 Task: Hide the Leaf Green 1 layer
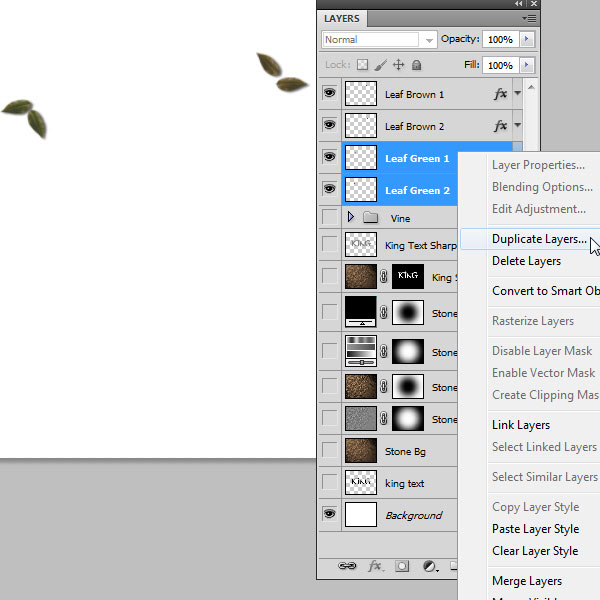329,157
